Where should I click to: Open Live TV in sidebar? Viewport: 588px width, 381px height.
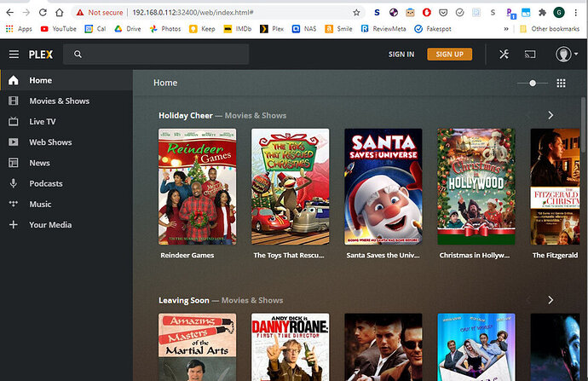pos(66,122)
